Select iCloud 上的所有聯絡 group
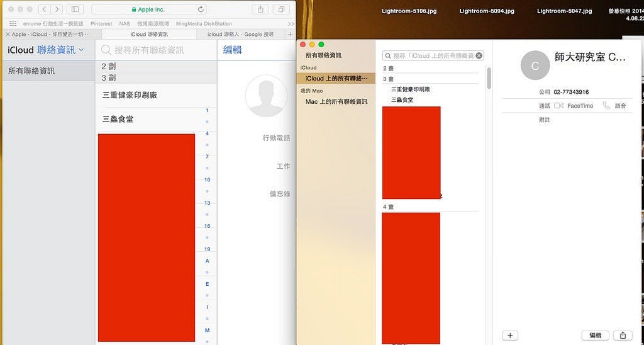 click(336, 78)
